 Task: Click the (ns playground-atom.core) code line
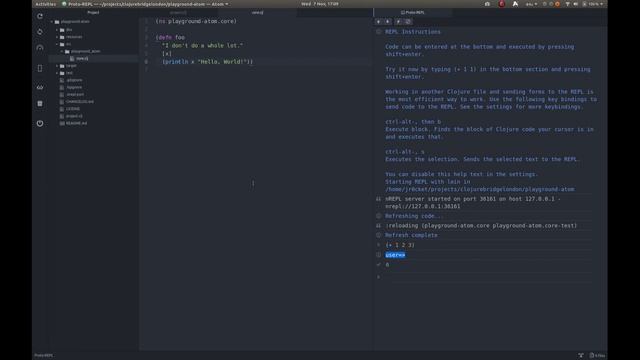click(x=196, y=21)
